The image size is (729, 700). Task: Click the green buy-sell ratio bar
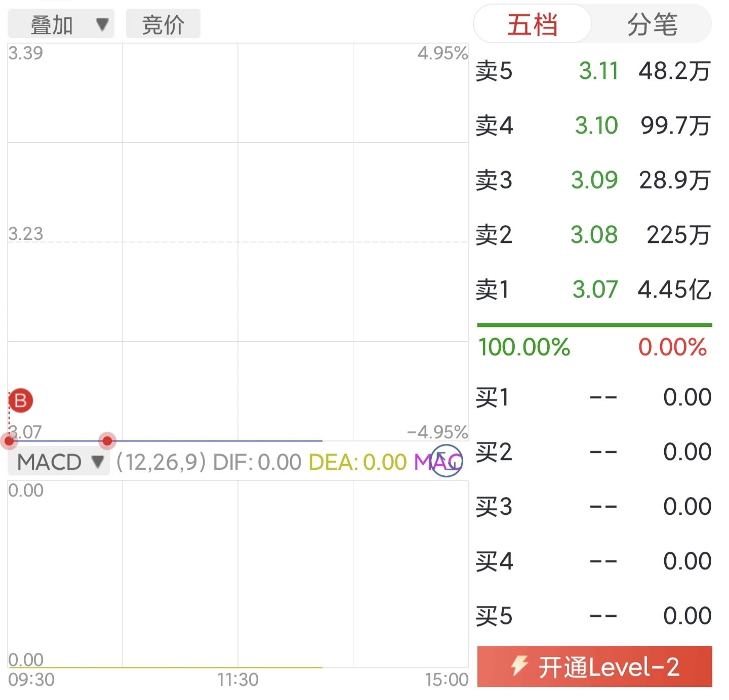[x=594, y=325]
